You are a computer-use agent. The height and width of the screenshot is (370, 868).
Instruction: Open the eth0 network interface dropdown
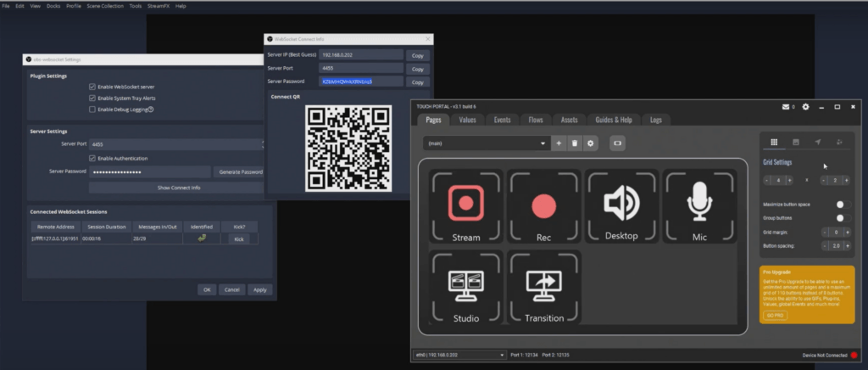pos(459,355)
